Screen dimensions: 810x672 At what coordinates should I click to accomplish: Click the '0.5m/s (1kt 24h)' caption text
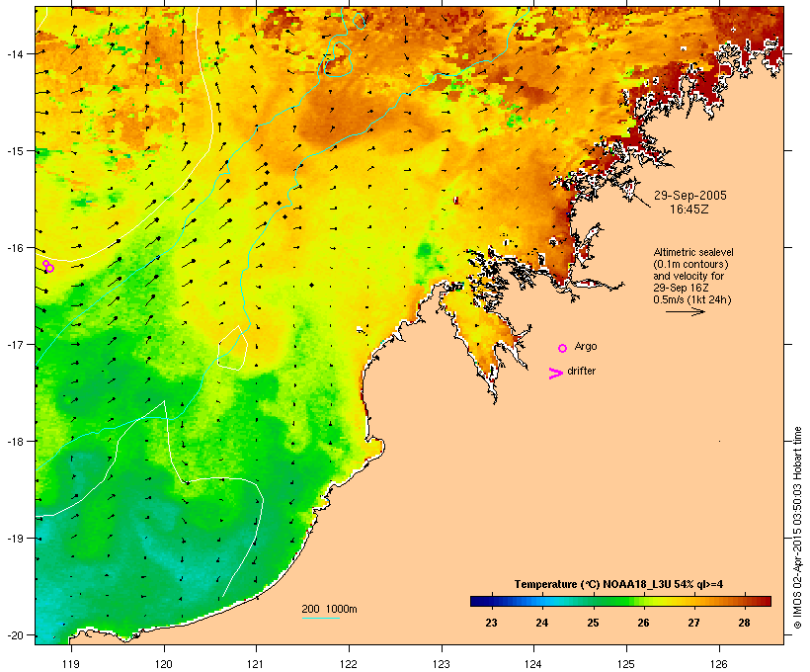(692, 299)
